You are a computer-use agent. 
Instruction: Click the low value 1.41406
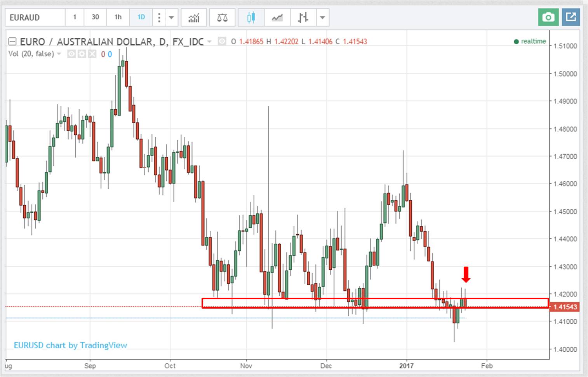pyautogui.click(x=320, y=42)
